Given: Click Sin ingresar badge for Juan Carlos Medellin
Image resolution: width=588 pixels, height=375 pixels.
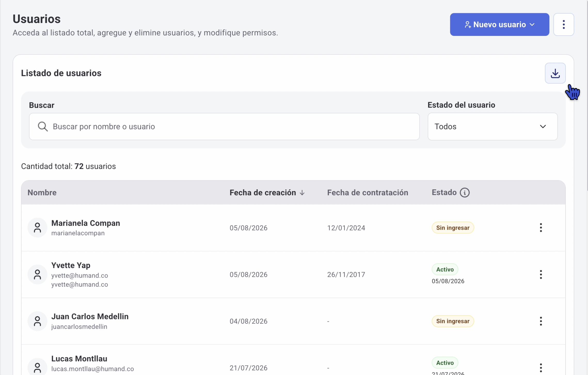Looking at the screenshot, I should click(452, 321).
